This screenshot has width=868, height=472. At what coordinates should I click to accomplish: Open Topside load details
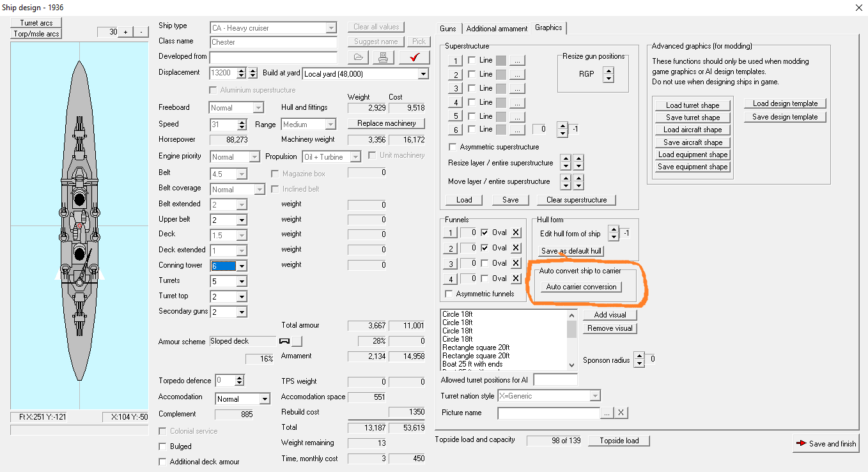pyautogui.click(x=619, y=441)
